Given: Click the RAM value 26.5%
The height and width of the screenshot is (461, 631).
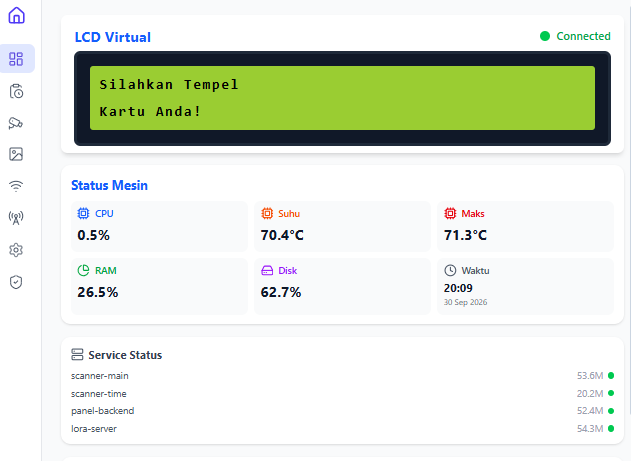Looking at the screenshot, I should coord(98,292).
